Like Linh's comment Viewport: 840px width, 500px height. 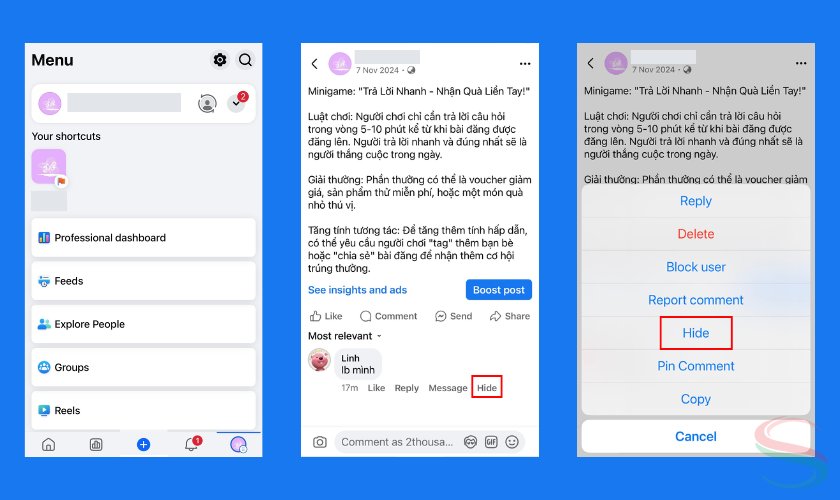click(376, 388)
